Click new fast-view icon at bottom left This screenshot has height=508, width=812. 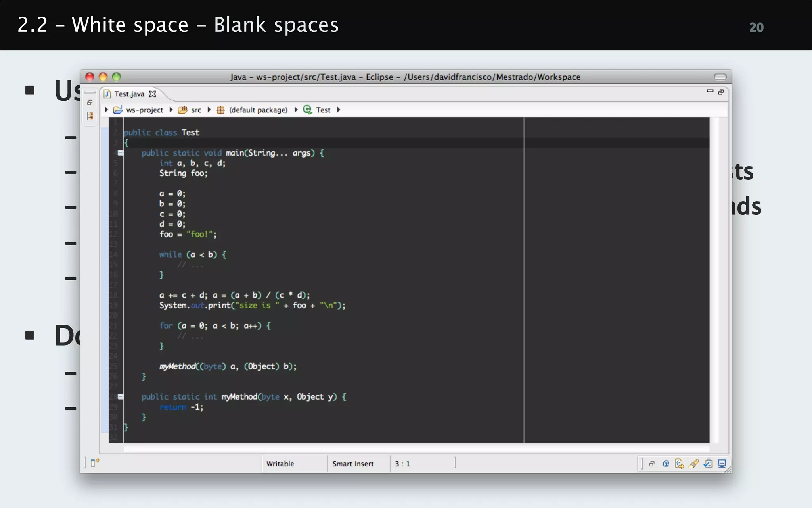(94, 462)
